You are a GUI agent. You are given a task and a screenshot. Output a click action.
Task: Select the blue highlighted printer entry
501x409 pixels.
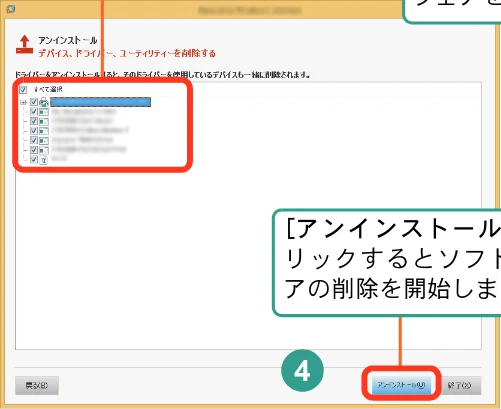point(101,102)
